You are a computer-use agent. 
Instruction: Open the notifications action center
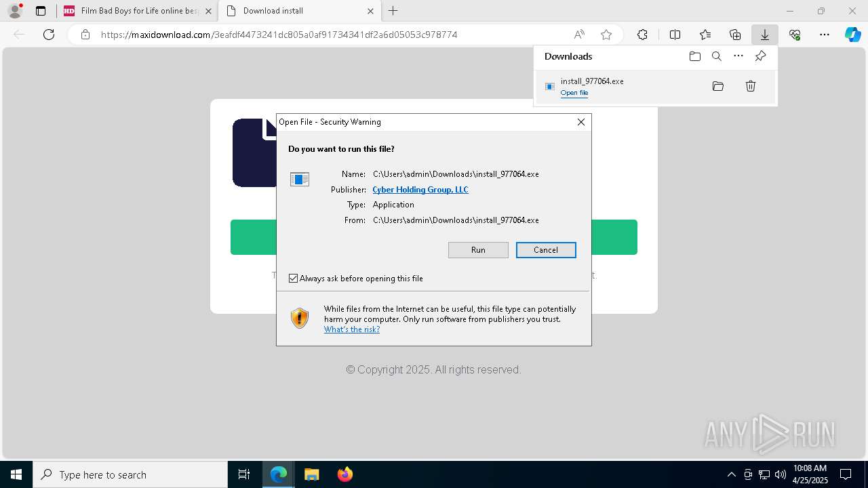pyautogui.click(x=846, y=474)
